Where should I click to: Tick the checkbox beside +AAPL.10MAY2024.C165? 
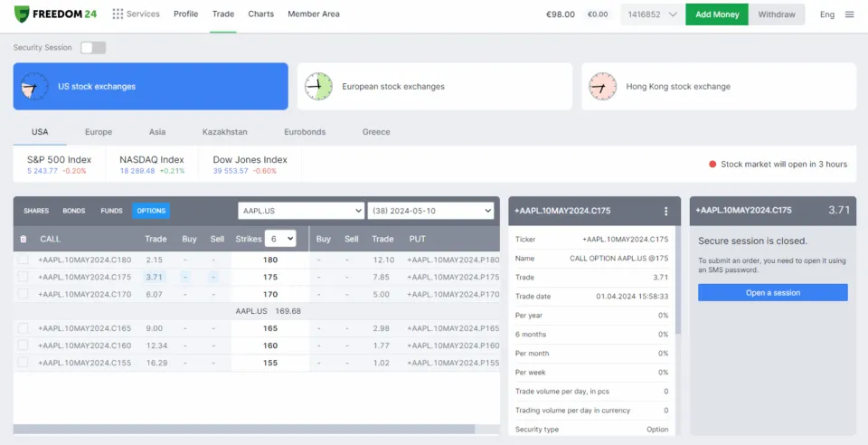(x=24, y=328)
